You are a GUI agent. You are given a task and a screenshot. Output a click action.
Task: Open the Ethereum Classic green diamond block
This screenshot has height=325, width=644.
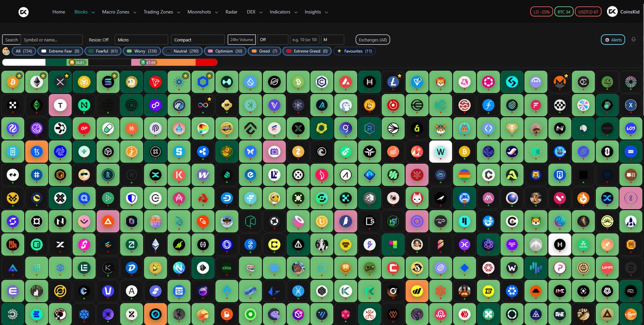(35, 105)
